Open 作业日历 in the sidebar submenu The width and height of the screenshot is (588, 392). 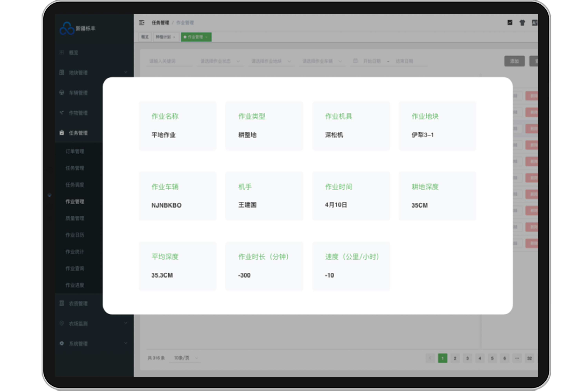(75, 235)
